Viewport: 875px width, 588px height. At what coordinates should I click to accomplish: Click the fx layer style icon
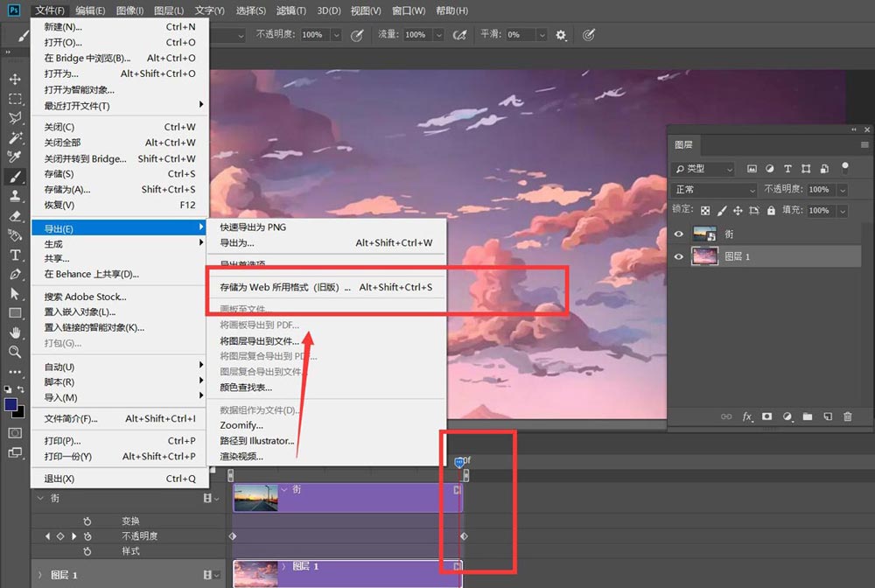(x=747, y=416)
